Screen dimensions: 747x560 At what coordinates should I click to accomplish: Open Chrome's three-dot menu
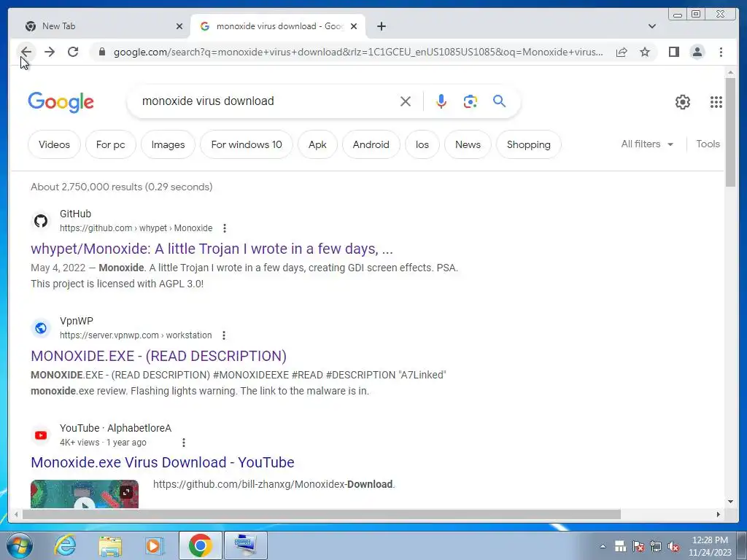pyautogui.click(x=721, y=52)
